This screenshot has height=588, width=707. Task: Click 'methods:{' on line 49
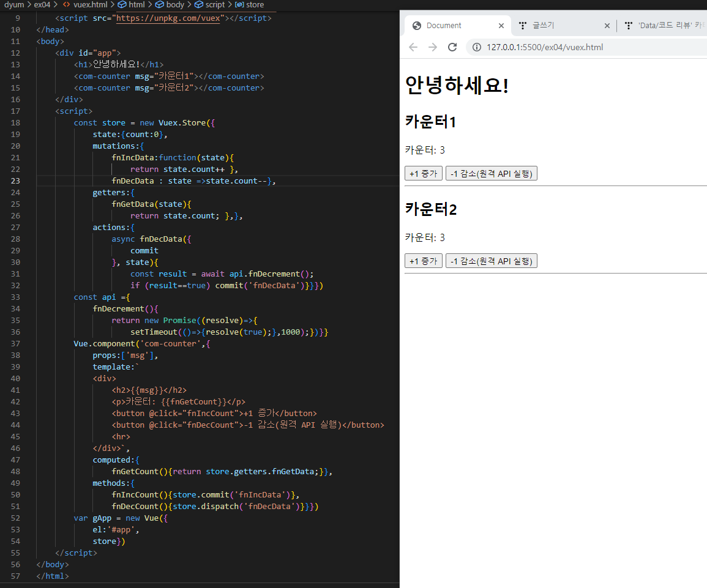(x=114, y=483)
